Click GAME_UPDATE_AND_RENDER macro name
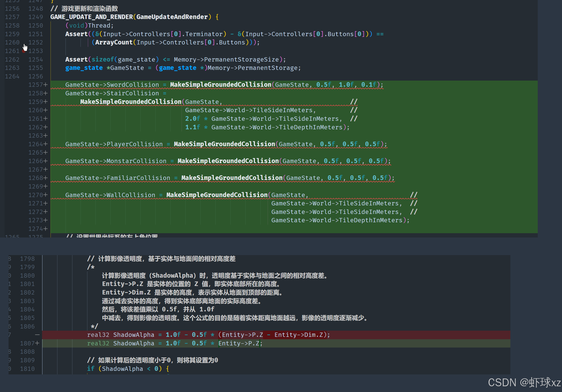562x392 pixels. pyautogui.click(x=92, y=17)
